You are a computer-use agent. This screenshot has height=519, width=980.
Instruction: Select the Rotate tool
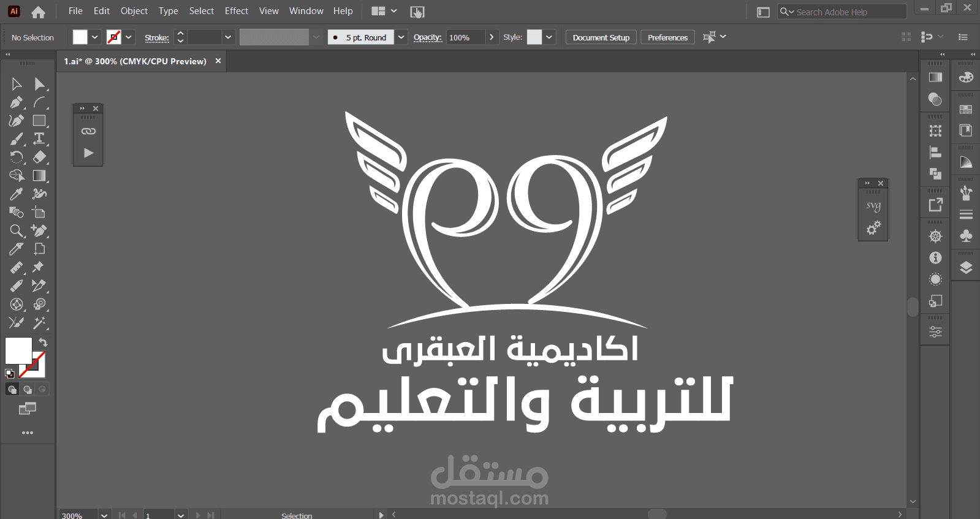(17, 157)
